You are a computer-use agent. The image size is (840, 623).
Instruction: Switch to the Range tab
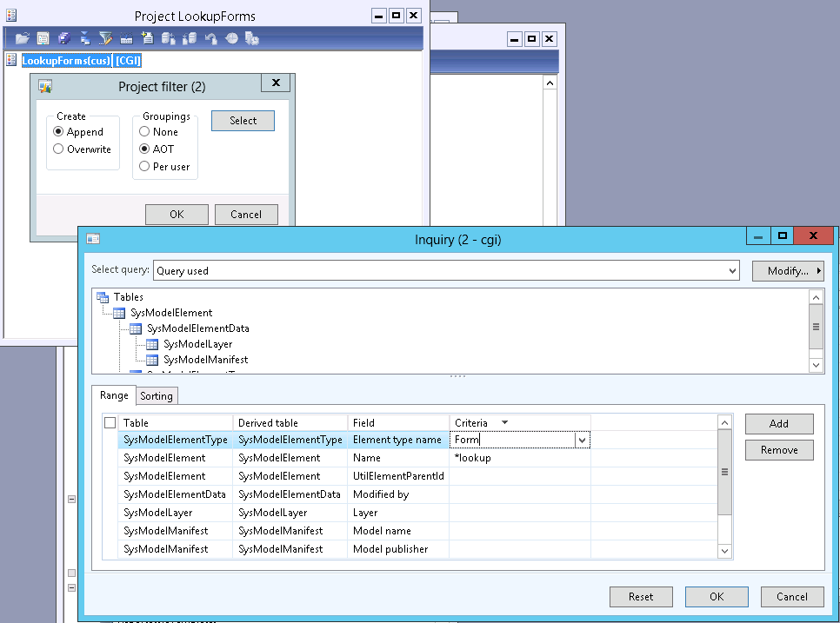[x=114, y=395]
